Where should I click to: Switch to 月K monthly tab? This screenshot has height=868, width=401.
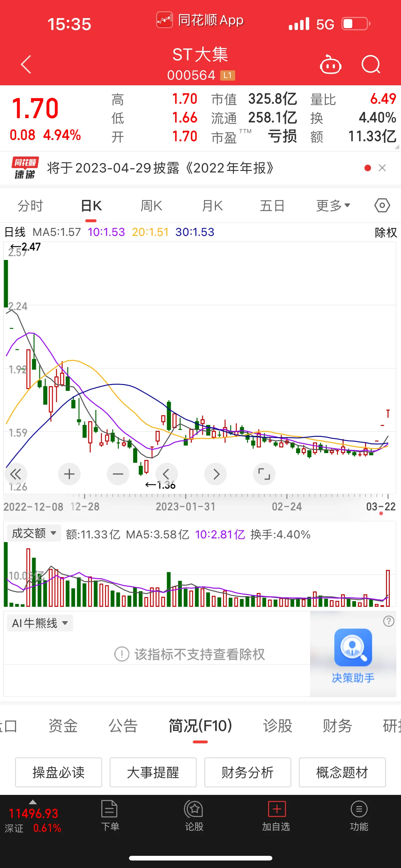click(212, 205)
